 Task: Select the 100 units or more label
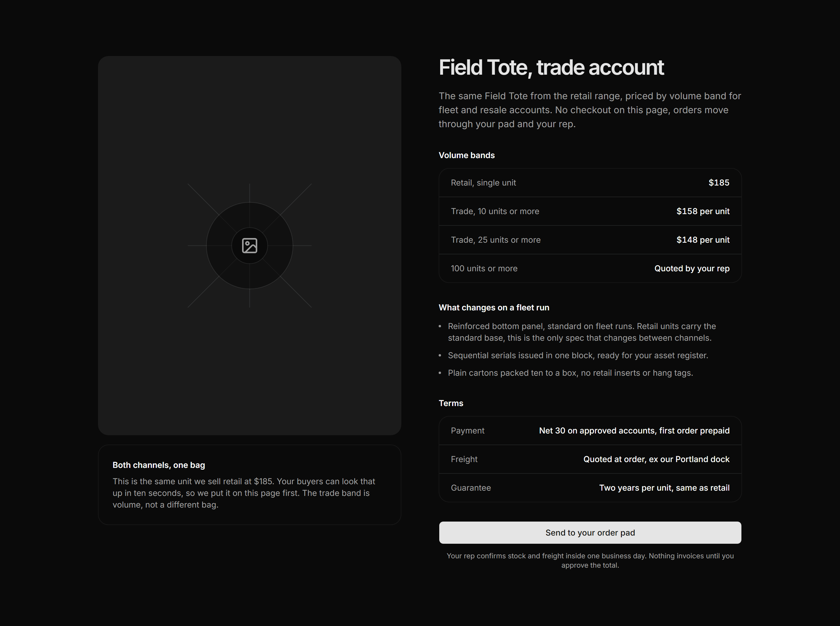click(484, 268)
